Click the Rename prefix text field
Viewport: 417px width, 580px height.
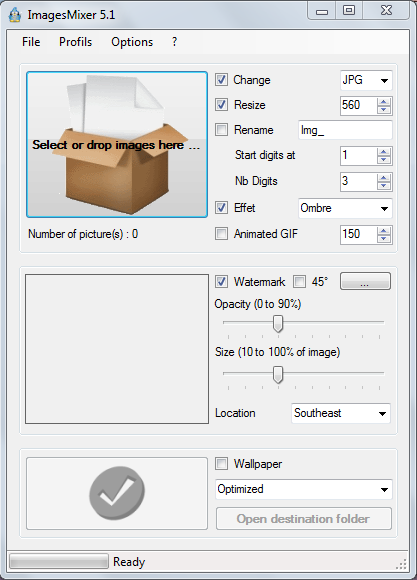[345, 130]
